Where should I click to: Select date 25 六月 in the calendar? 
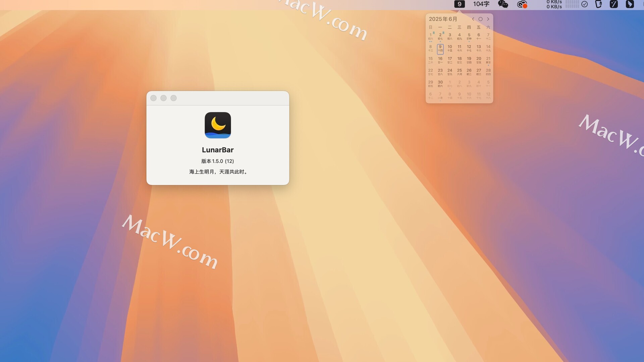tap(459, 72)
